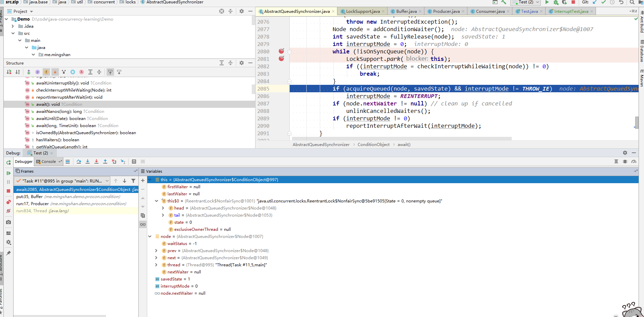Mute all breakpoints
Viewport: 644px width, 317px height.
tap(8, 211)
